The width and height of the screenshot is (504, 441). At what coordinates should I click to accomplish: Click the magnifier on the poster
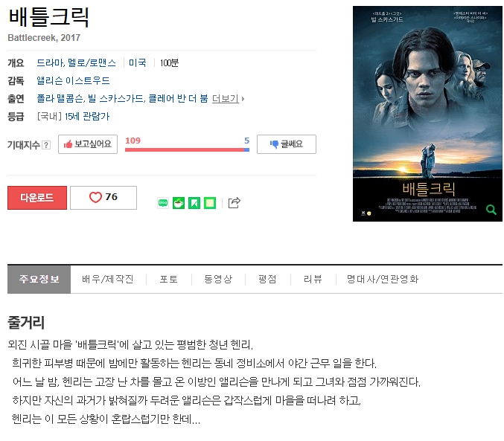tap(491, 210)
